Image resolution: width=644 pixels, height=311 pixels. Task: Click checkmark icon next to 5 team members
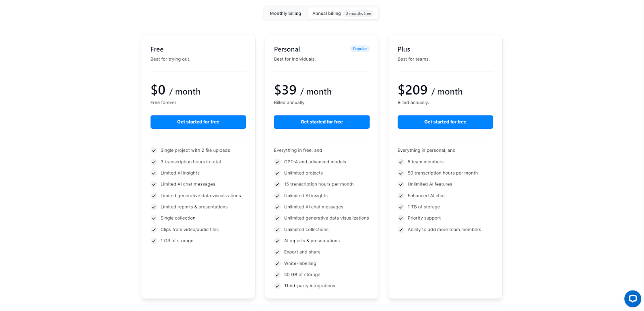click(x=401, y=162)
